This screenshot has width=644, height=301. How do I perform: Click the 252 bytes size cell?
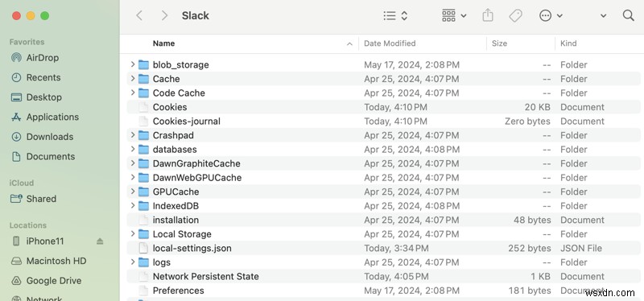coord(529,249)
